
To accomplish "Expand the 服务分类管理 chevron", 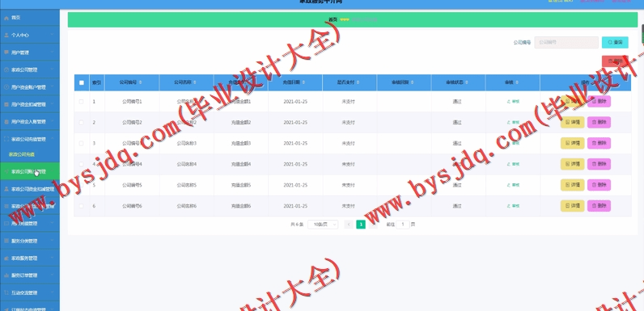I will point(52,241).
